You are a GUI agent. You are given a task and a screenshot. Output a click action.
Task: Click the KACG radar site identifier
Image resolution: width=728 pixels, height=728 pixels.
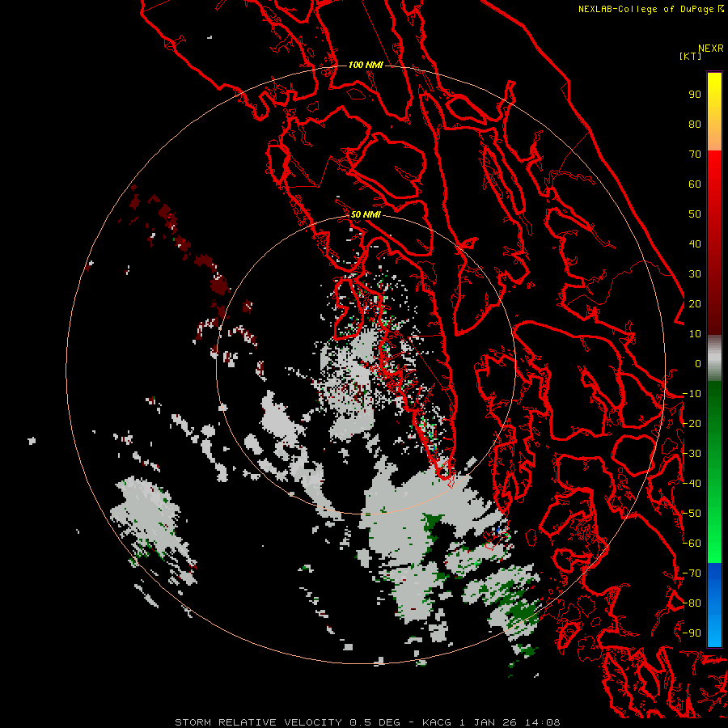[x=437, y=722]
